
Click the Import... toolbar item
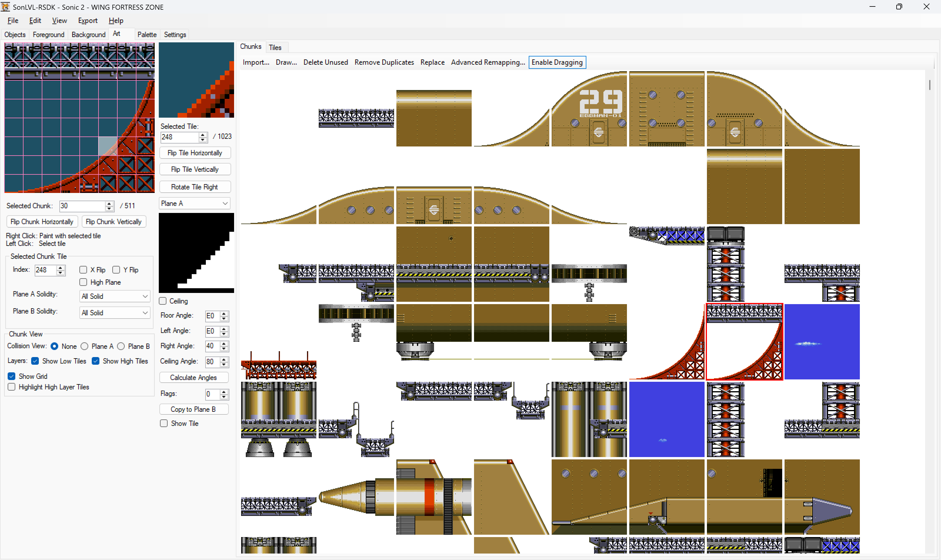coord(256,62)
